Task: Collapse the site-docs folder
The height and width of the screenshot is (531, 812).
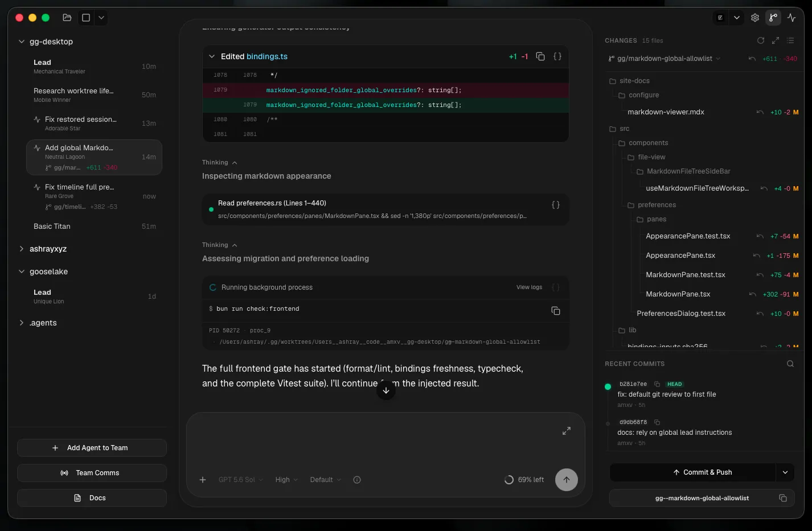Action: tap(629, 81)
